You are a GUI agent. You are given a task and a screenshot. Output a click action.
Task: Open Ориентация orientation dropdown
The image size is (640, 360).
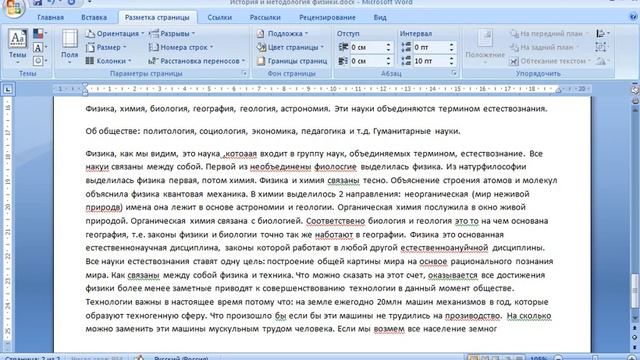(115, 34)
